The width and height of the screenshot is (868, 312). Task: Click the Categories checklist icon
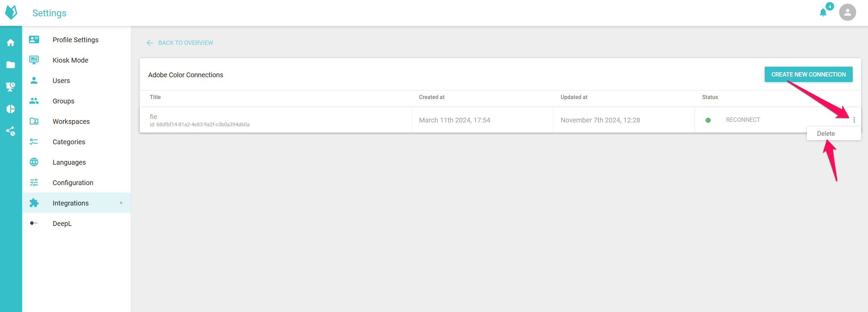pos(34,142)
